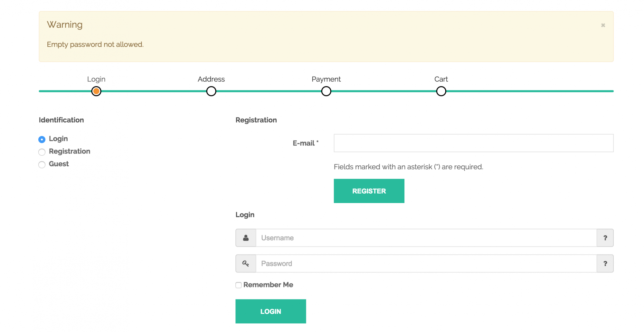Screen dimensions: 644x332
Task: Jump to the Payment step circle
Action: point(326,91)
